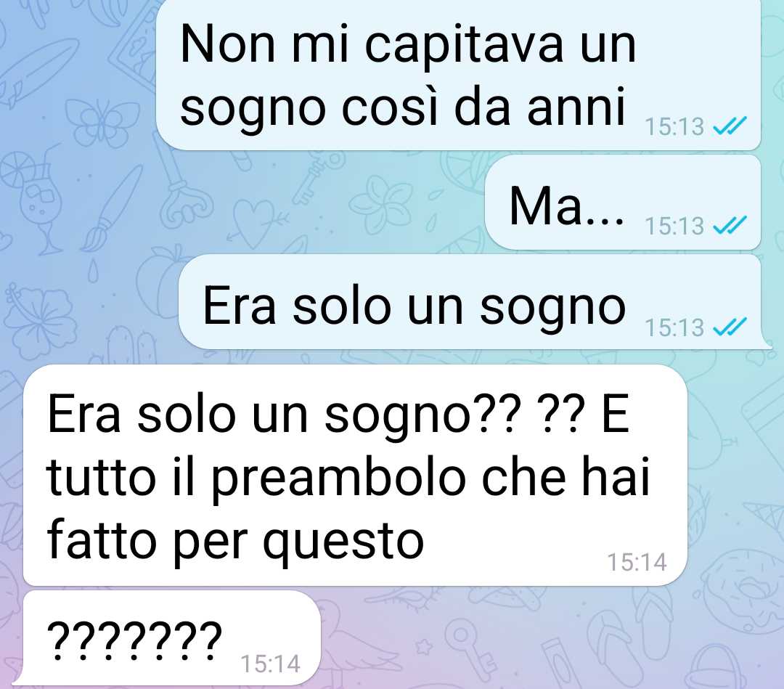Select the sent "Era solo un sogno" bubble
The image size is (784, 689).
(x=474, y=301)
